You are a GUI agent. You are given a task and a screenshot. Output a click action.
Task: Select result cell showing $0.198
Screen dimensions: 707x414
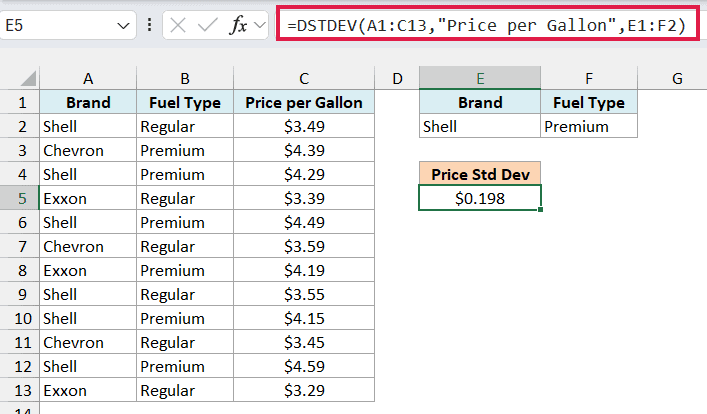480,198
